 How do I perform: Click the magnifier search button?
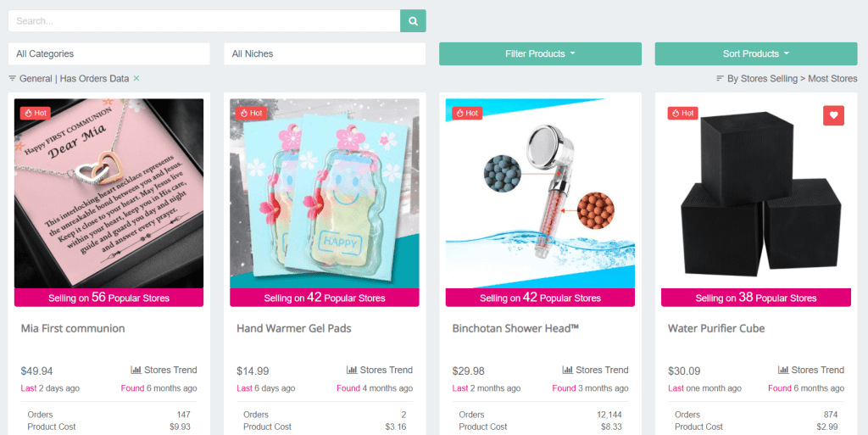click(413, 21)
